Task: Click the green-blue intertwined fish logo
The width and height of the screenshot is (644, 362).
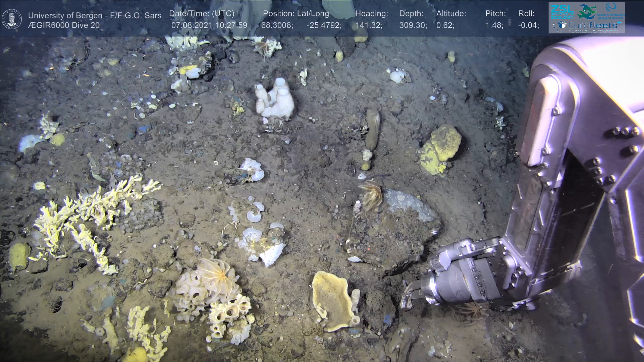Action: point(587,11)
